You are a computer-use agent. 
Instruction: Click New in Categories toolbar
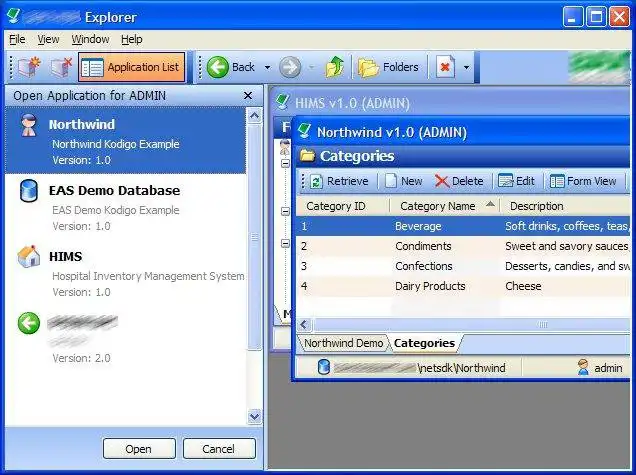[404, 181]
